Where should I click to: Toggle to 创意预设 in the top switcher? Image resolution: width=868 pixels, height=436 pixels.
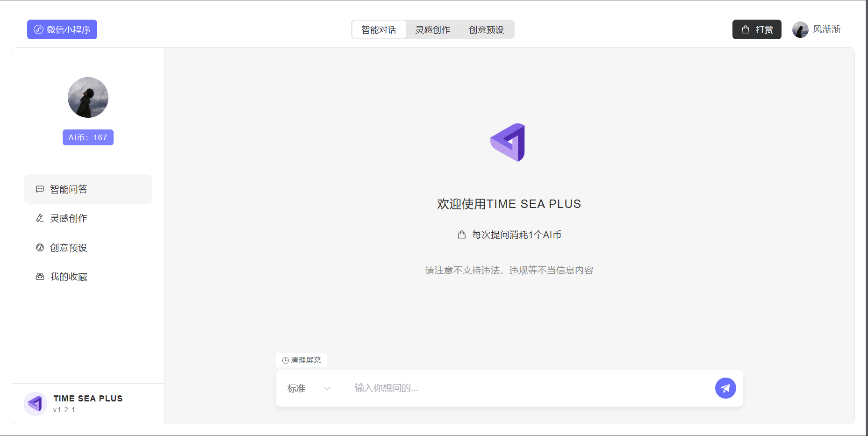(486, 29)
